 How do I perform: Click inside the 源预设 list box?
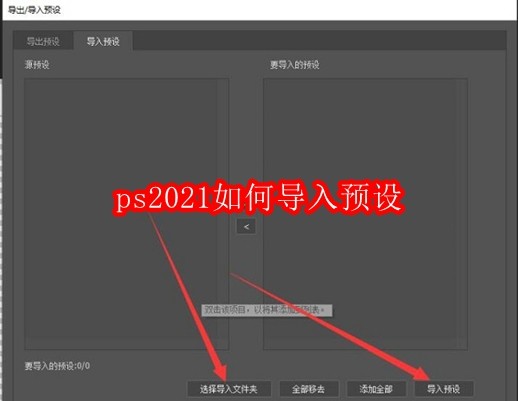point(126,214)
